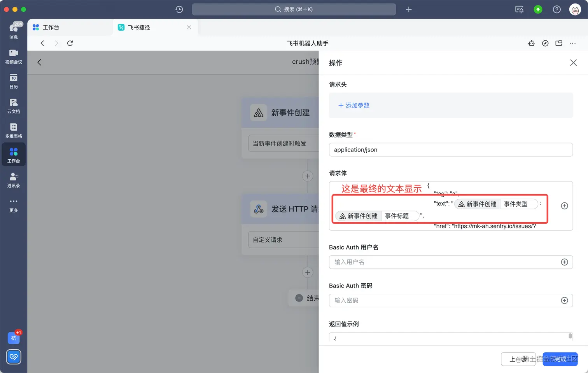Open More (更多) in sidebar
The height and width of the screenshot is (373, 588).
click(14, 205)
